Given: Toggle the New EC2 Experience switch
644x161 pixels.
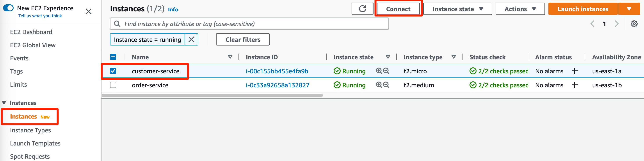Looking at the screenshot, I should tap(8, 8).
